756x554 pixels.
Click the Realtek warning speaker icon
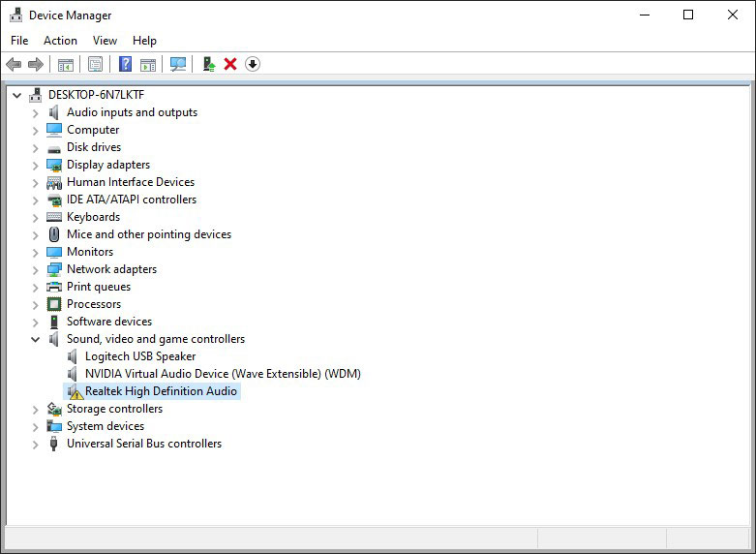(x=75, y=391)
